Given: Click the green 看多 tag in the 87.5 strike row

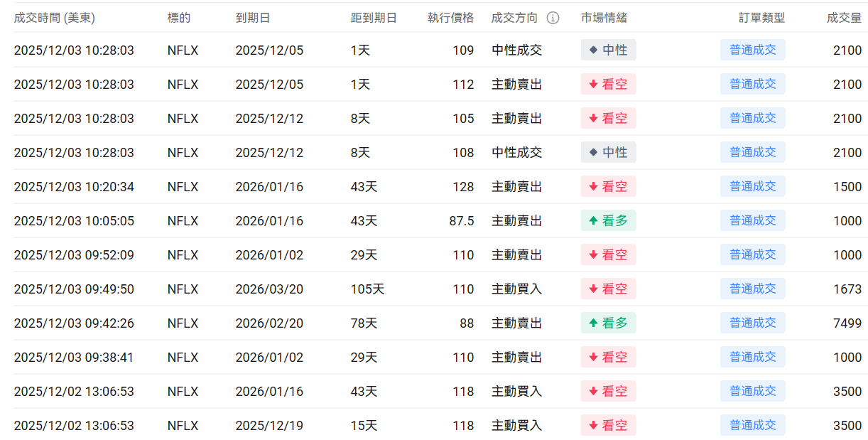Looking at the screenshot, I should tap(608, 220).
